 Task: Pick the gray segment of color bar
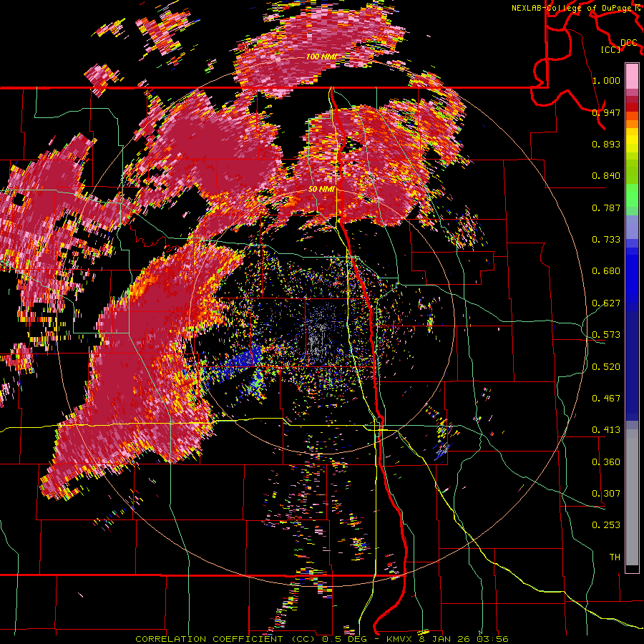click(x=632, y=497)
